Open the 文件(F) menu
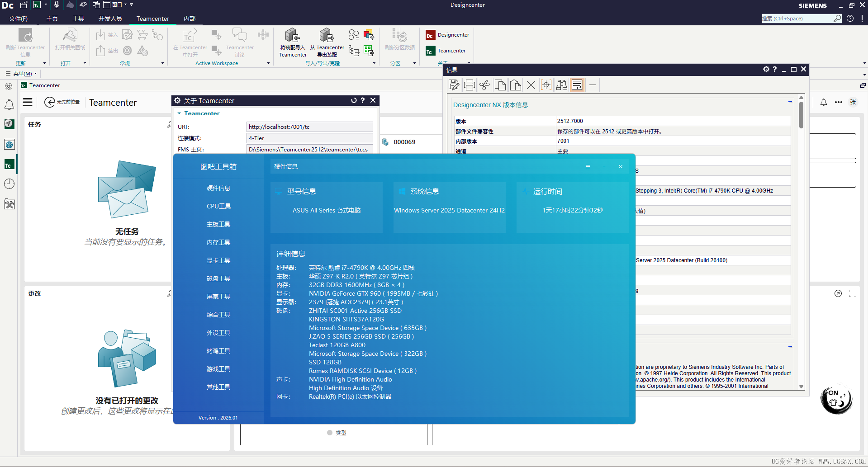Screen dimensions: 868x467 point(19,19)
